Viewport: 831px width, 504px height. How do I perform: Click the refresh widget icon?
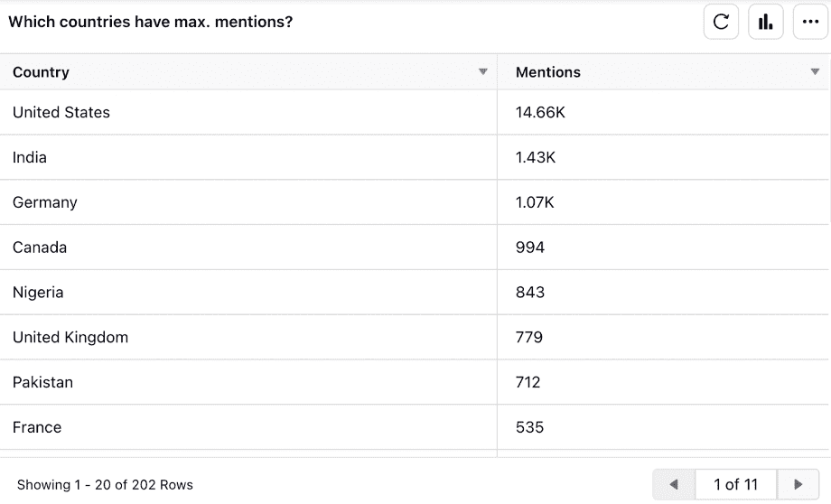(721, 23)
